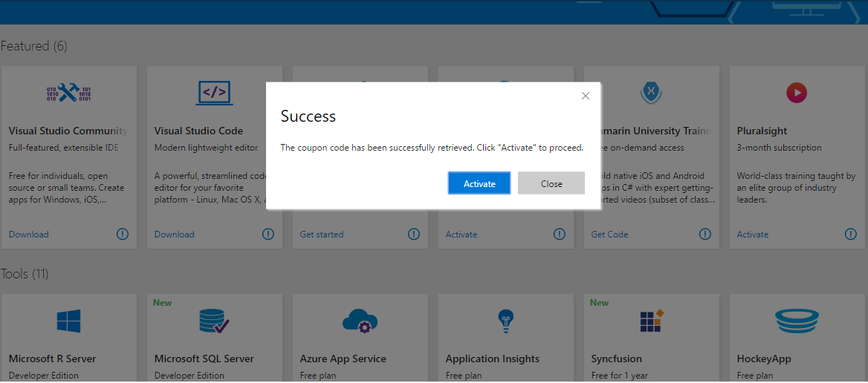Click the HockeyApp puck icon

click(x=797, y=321)
